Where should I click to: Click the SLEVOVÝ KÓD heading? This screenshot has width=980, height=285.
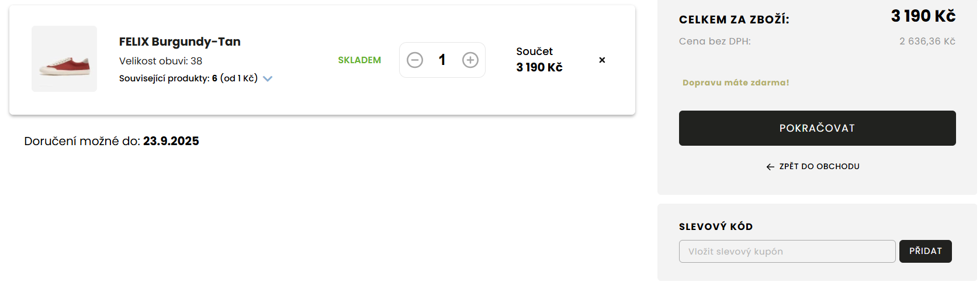pos(715,227)
